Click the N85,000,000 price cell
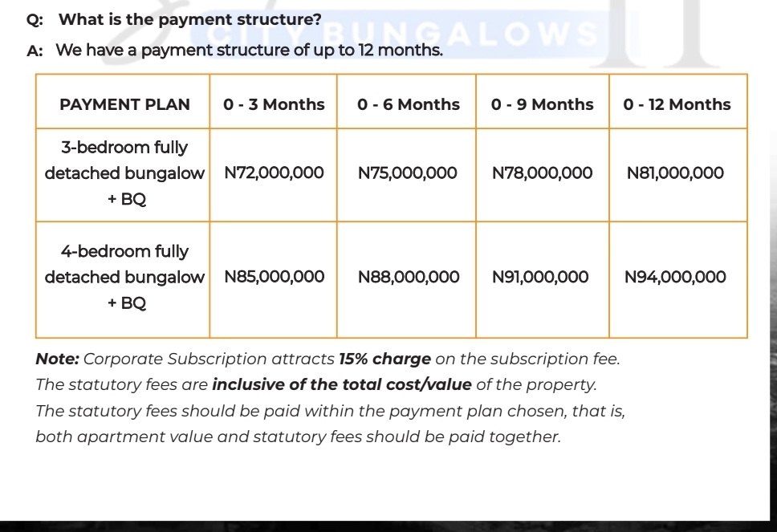The image size is (777, 532). tap(274, 278)
